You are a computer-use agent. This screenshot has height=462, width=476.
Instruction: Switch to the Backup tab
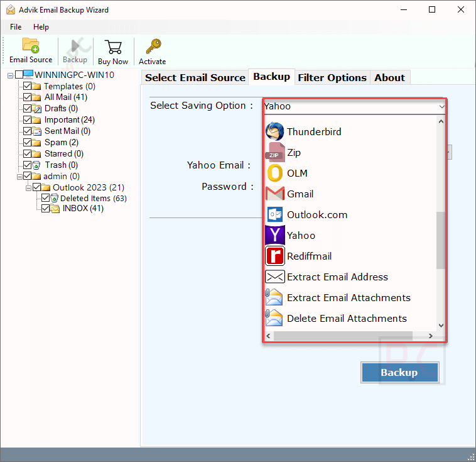click(x=271, y=77)
